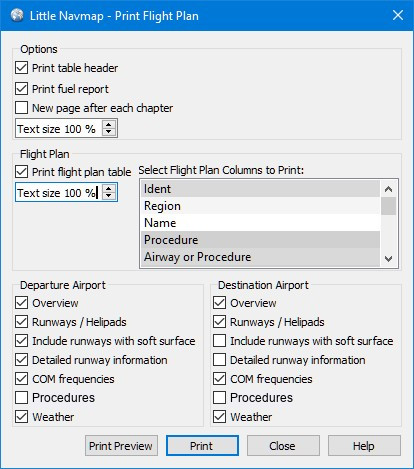This screenshot has height=469, width=414.
Task: Click the Little Navmap globe icon
Action: click(x=17, y=15)
